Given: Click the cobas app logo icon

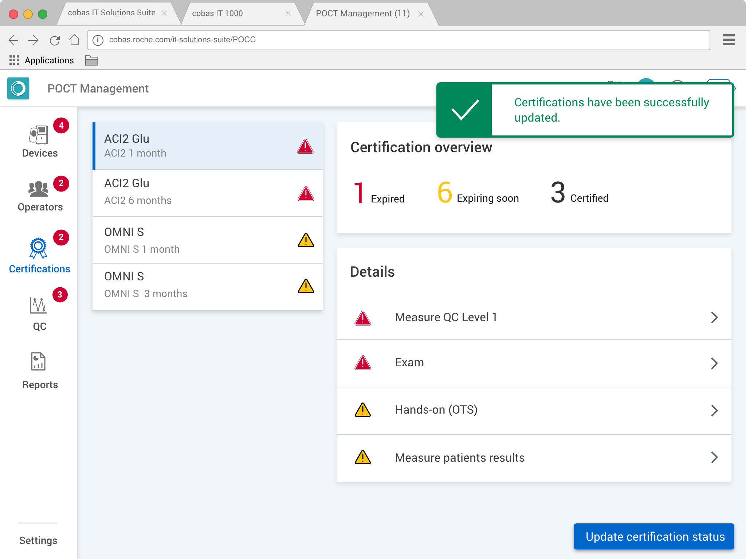Looking at the screenshot, I should [x=18, y=88].
